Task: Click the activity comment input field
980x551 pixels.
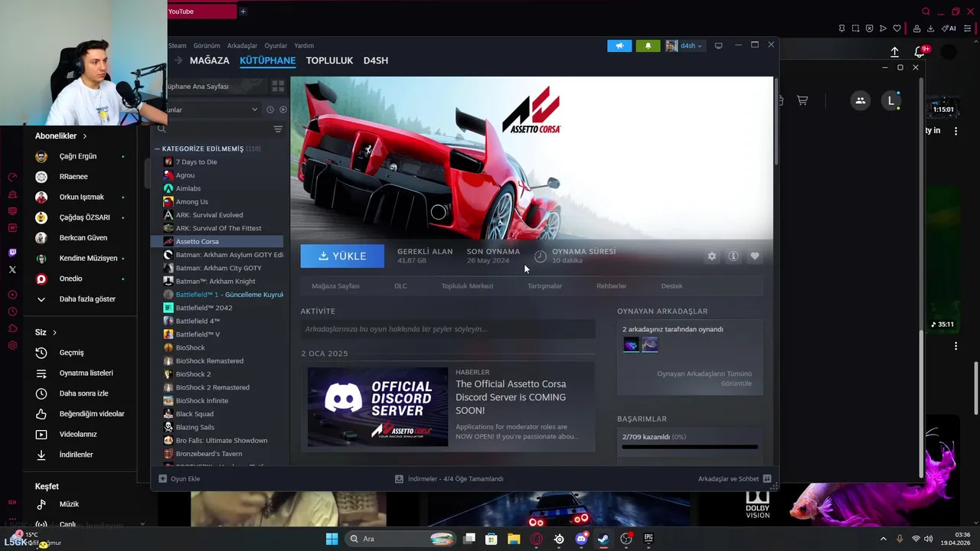Action: pyautogui.click(x=448, y=329)
